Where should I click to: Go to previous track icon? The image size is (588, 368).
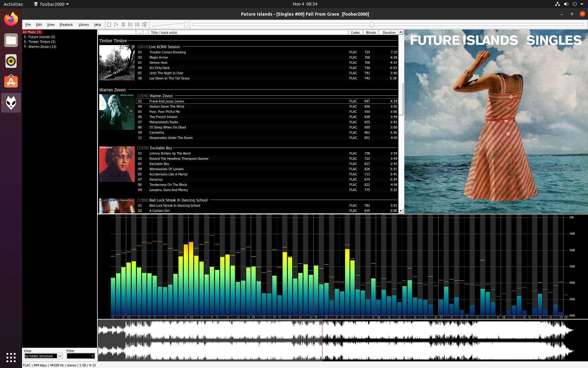(x=130, y=25)
